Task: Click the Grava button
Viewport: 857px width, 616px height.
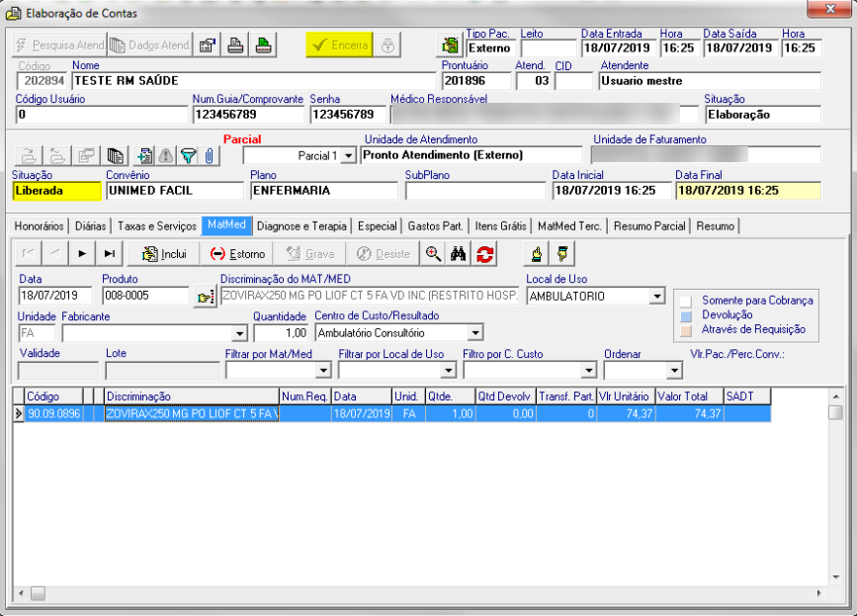Action: (x=310, y=253)
